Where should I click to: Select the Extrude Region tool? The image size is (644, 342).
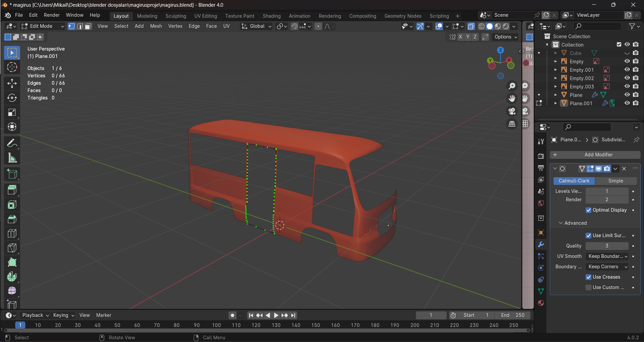pos(12,190)
